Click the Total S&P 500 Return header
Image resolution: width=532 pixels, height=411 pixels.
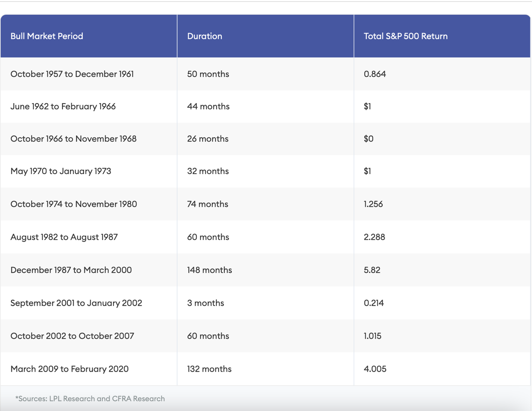pyautogui.click(x=405, y=36)
